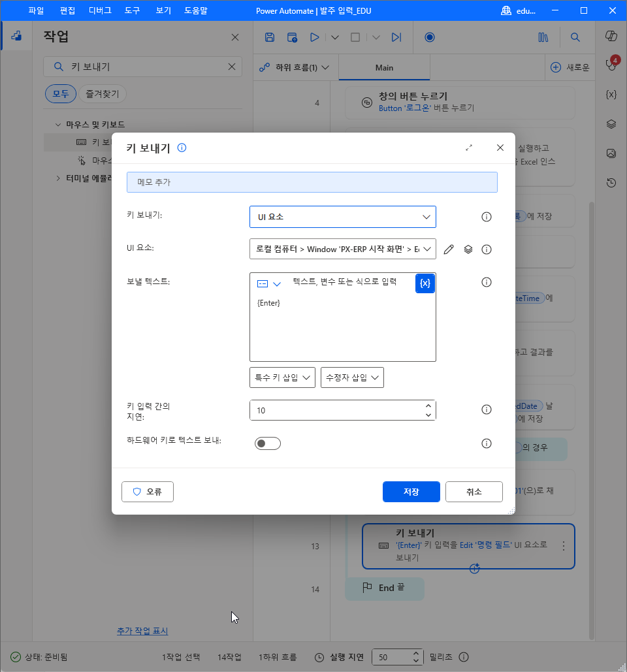Click the 취소 button
Screen dimensions: 627x672
click(474, 492)
